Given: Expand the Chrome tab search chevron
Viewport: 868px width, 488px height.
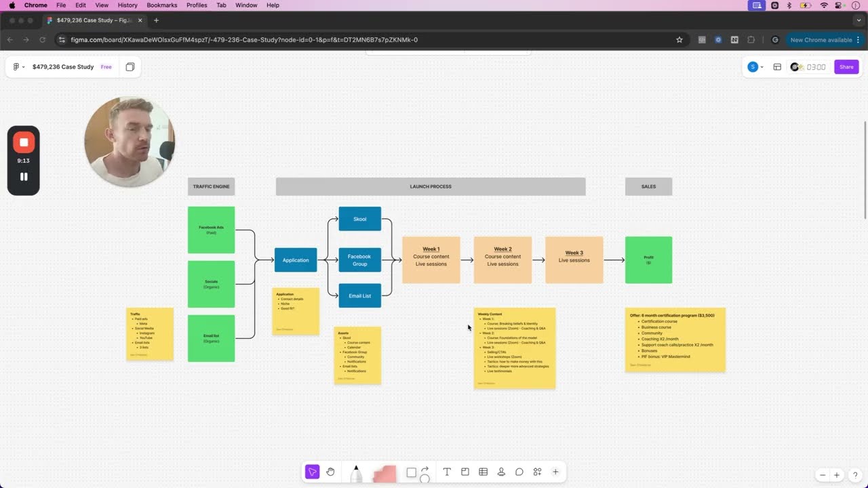Looking at the screenshot, I should [x=857, y=20].
